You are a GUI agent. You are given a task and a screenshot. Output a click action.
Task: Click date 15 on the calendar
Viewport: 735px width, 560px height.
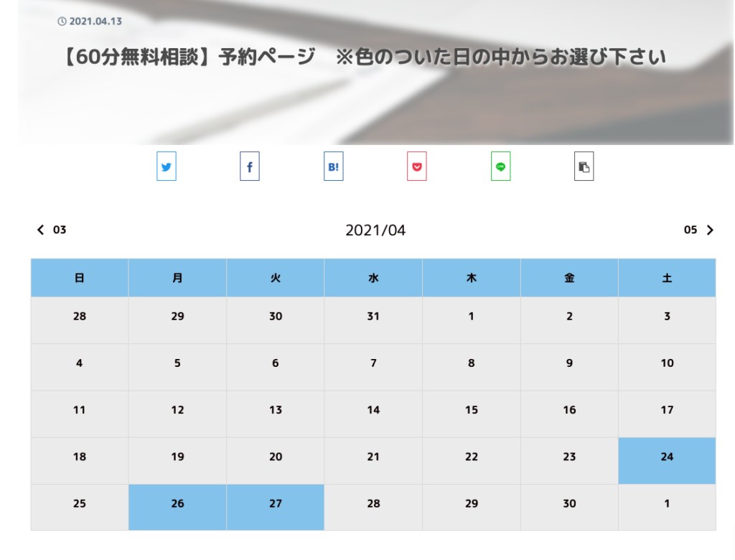472,414
